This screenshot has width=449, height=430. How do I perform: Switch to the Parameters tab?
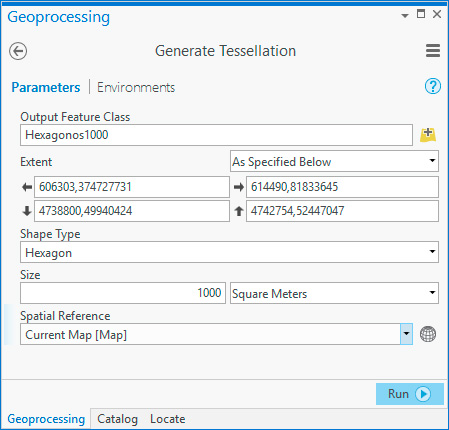(x=46, y=87)
